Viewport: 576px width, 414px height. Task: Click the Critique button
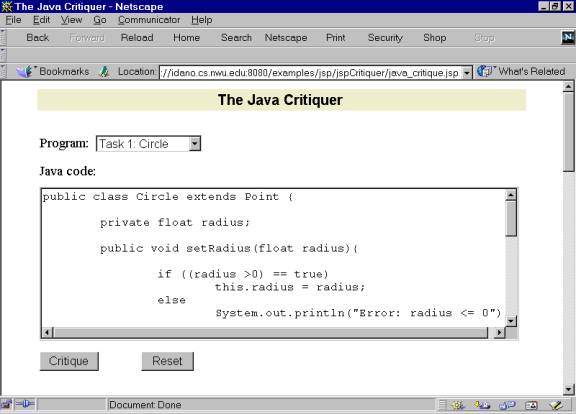tap(69, 361)
